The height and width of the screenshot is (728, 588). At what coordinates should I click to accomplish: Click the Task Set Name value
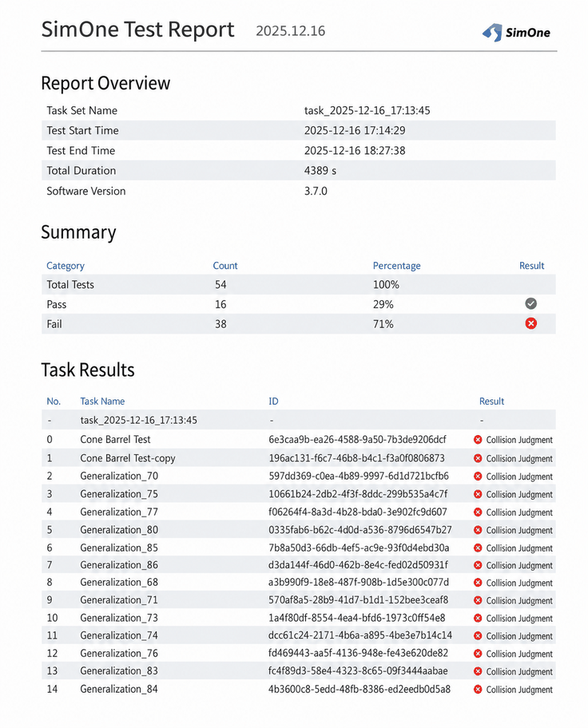pos(367,111)
